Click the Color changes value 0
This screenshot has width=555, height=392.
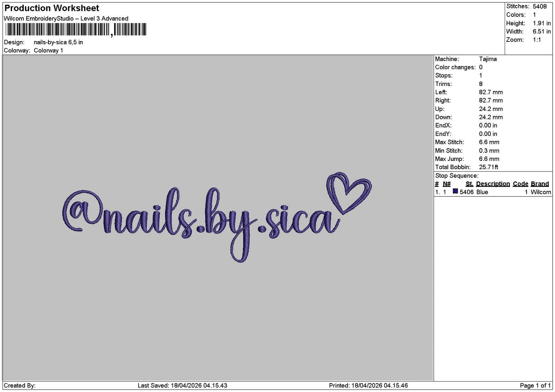480,68
